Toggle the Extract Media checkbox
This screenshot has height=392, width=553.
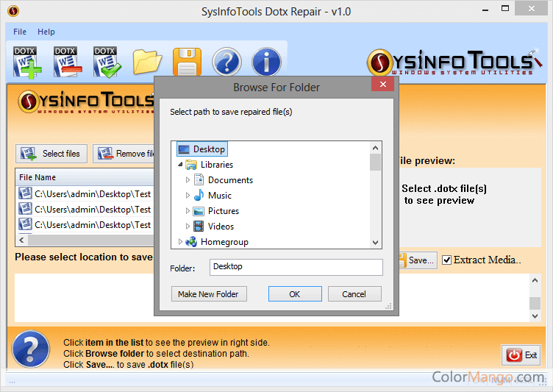click(x=447, y=260)
